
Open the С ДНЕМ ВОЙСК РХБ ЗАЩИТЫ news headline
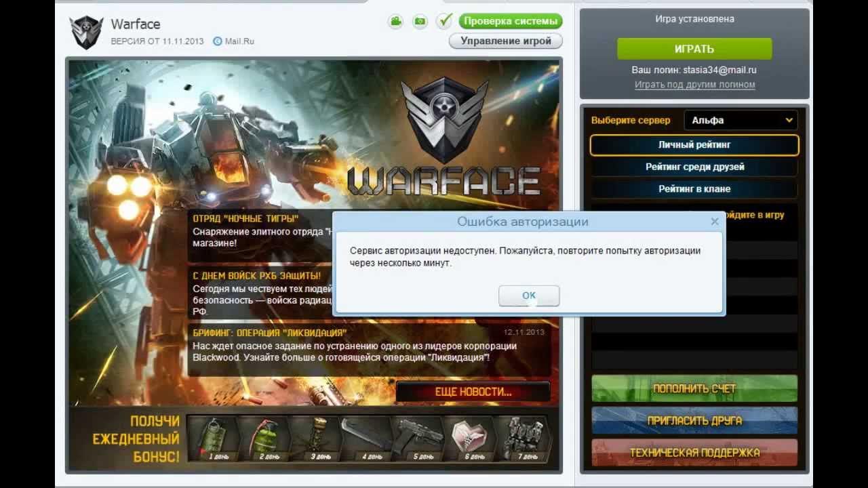click(257, 276)
